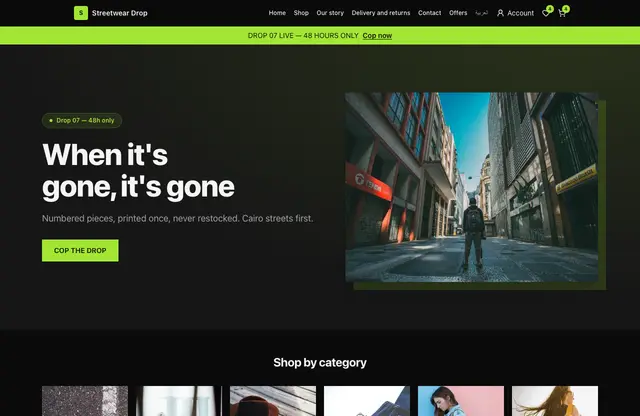Click the DROP 07 LIVE banner text
Screen dimensions: 640x416
[x=303, y=36]
